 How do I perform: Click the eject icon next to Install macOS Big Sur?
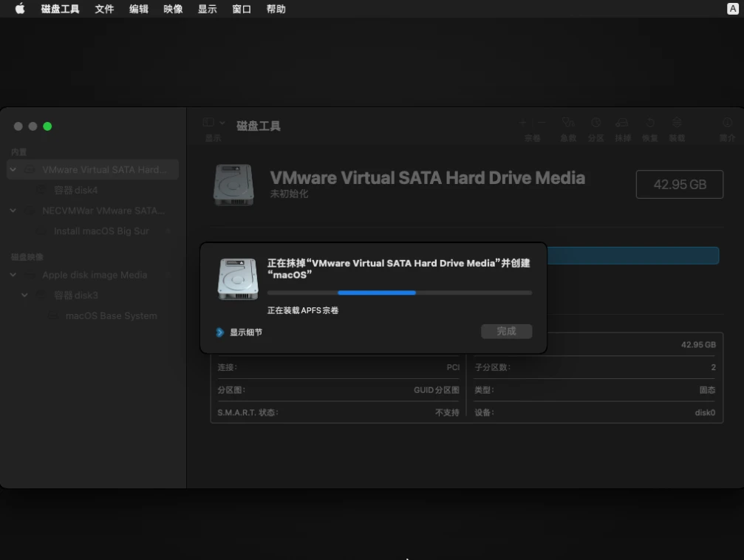point(168,231)
